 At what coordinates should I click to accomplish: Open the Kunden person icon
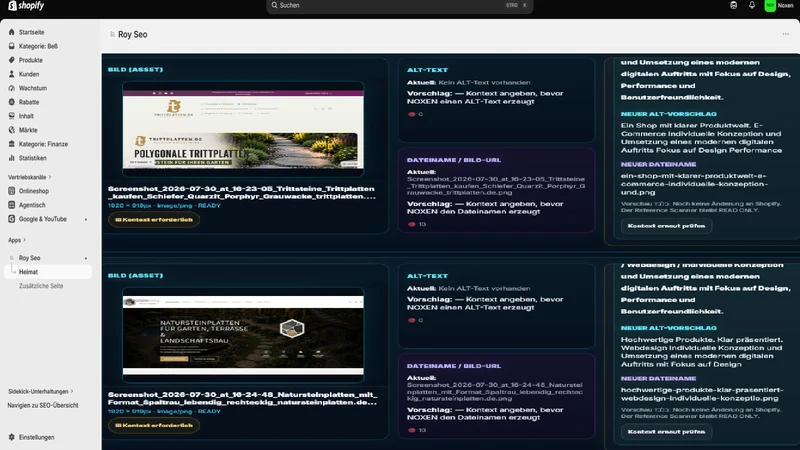point(12,74)
